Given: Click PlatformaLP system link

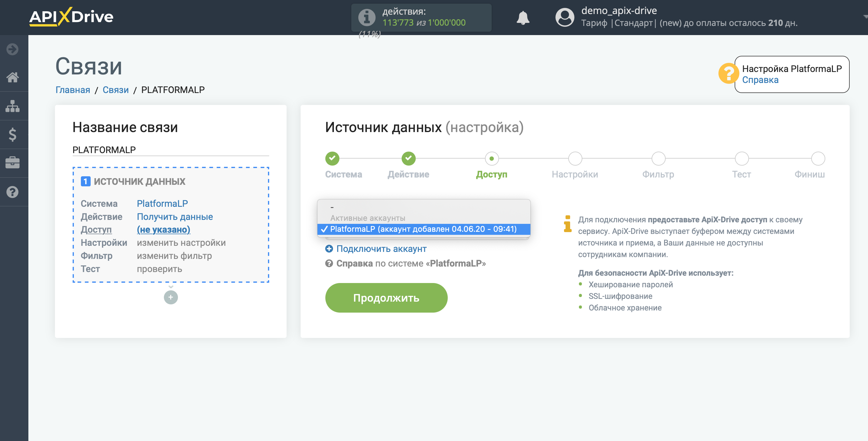Looking at the screenshot, I should pos(162,203).
